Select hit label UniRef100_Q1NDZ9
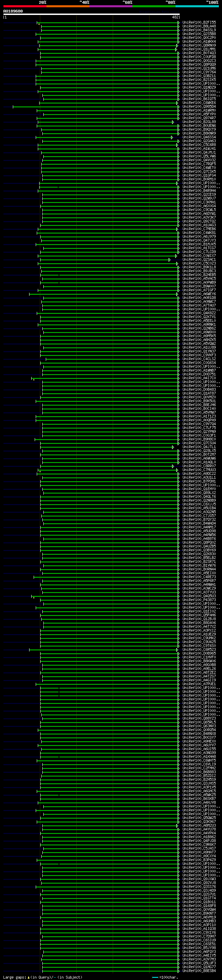This screenshot has height=980, width=222. coord(199,88)
